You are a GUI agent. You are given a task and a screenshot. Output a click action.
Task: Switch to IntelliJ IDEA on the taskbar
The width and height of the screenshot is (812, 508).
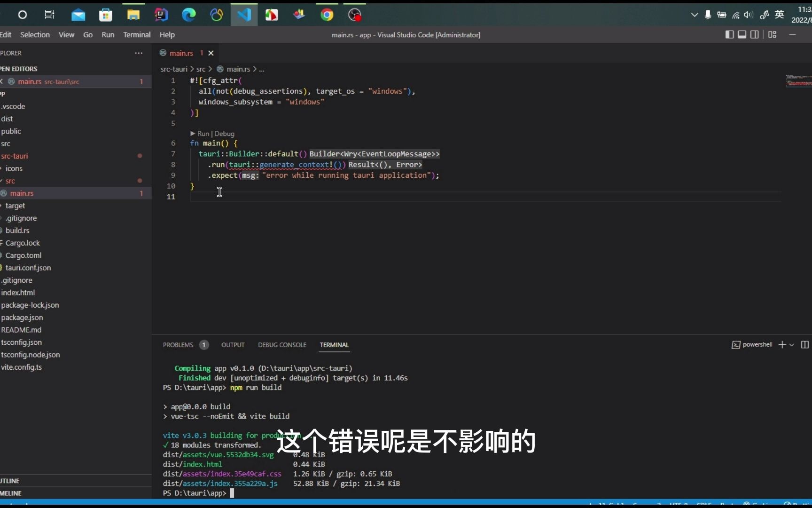(161, 15)
